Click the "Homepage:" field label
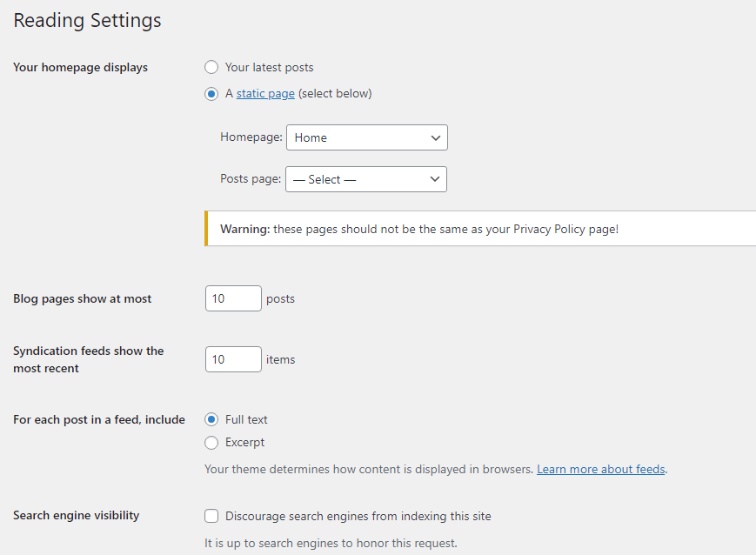This screenshot has height=555, width=756. pyautogui.click(x=251, y=137)
